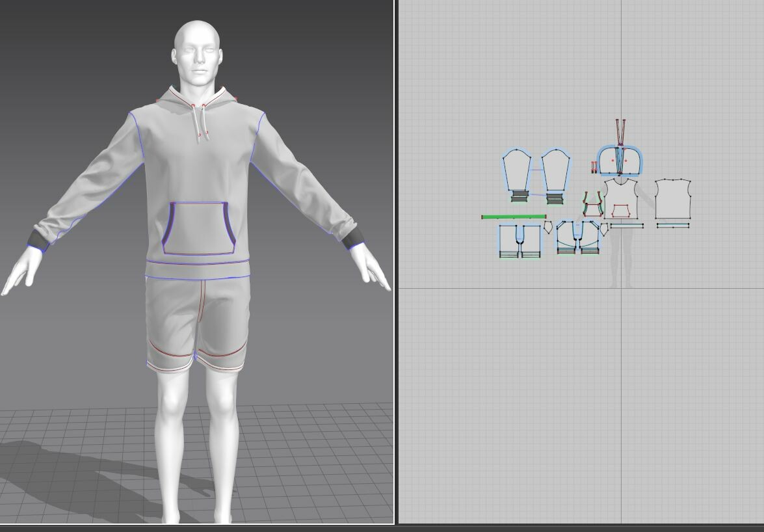The image size is (764, 532).
Task: Select the small pentagon pocket facing piece
Action: (x=548, y=226)
